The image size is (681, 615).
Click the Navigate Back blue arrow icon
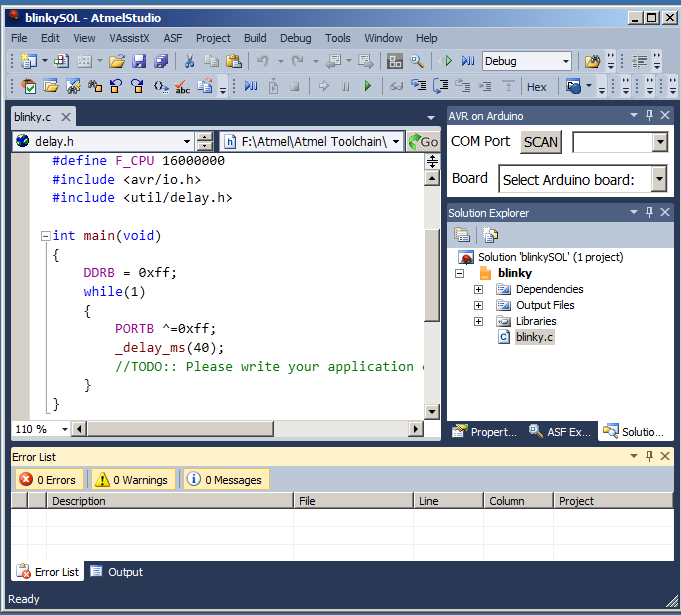116,86
